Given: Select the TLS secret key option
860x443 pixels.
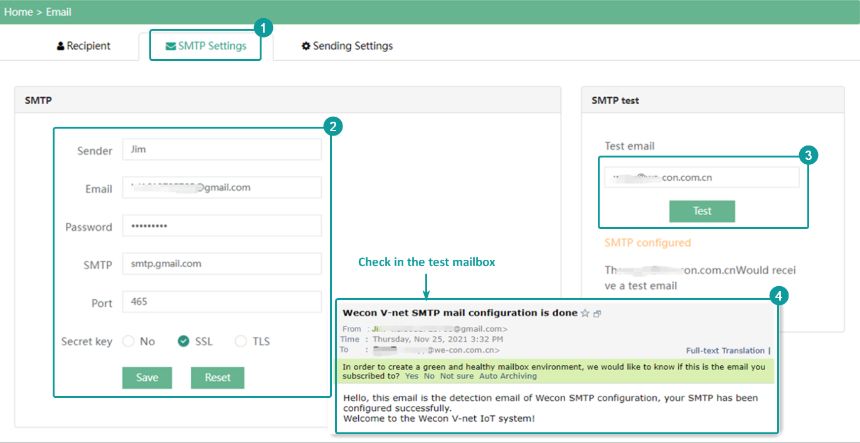Looking at the screenshot, I should pyautogui.click(x=241, y=342).
